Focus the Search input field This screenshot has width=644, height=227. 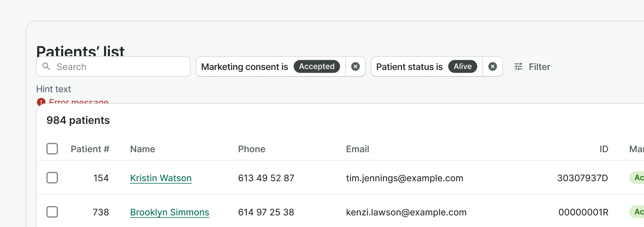[x=119, y=67]
